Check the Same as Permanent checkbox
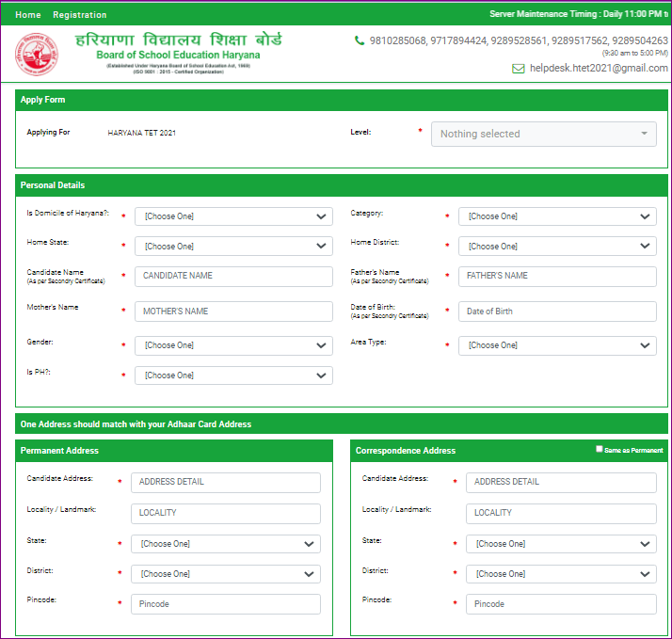The height and width of the screenshot is (639, 672). (600, 450)
